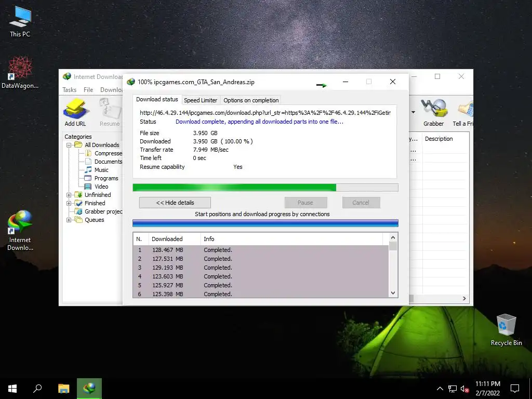The height and width of the screenshot is (399, 532).
Task: Select the Video category
Action: pos(96,187)
